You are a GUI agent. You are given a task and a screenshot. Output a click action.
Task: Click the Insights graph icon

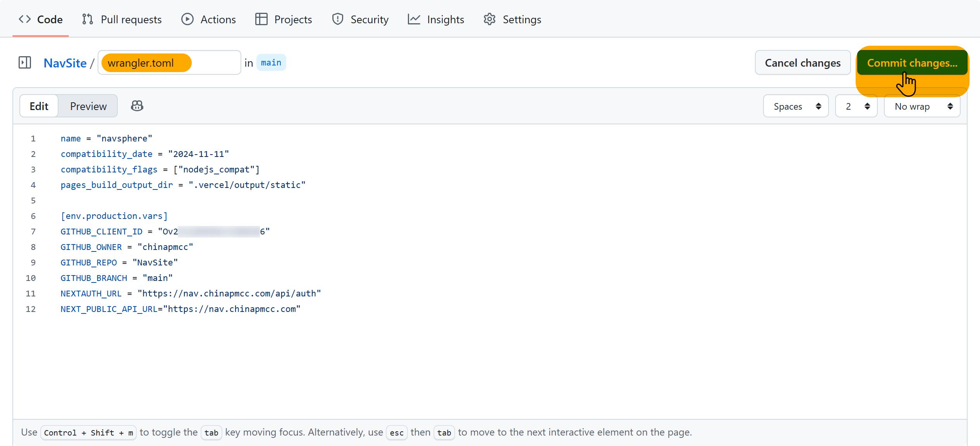coord(414,19)
